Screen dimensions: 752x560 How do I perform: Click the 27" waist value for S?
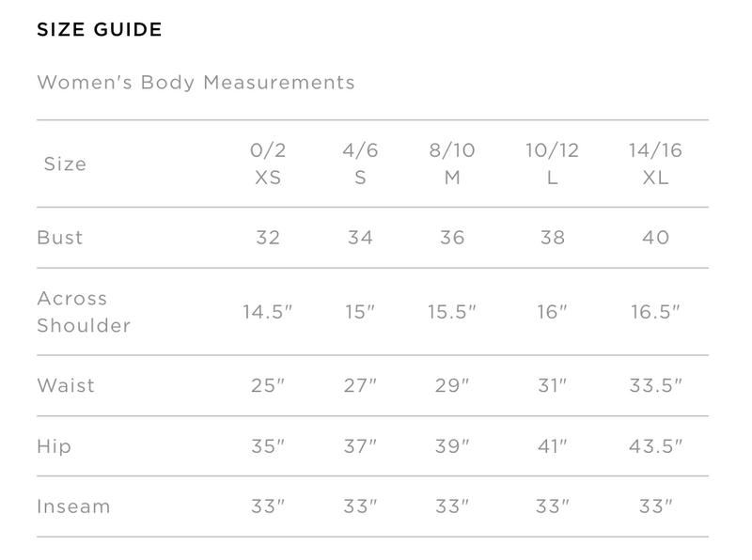point(360,385)
